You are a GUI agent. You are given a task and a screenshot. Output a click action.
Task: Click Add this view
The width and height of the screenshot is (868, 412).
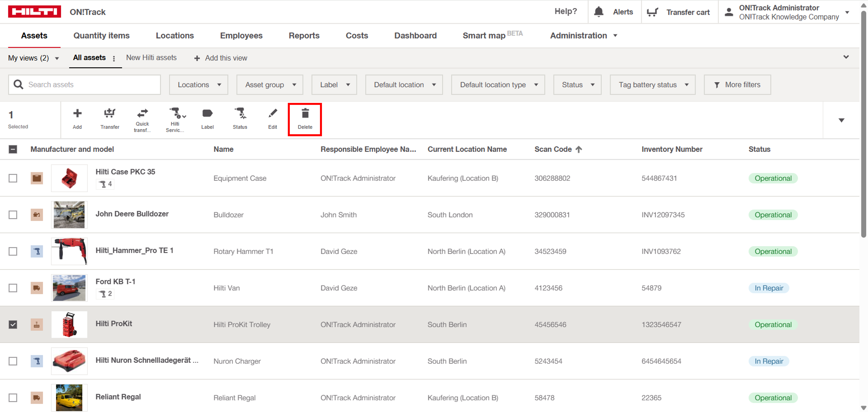point(221,58)
